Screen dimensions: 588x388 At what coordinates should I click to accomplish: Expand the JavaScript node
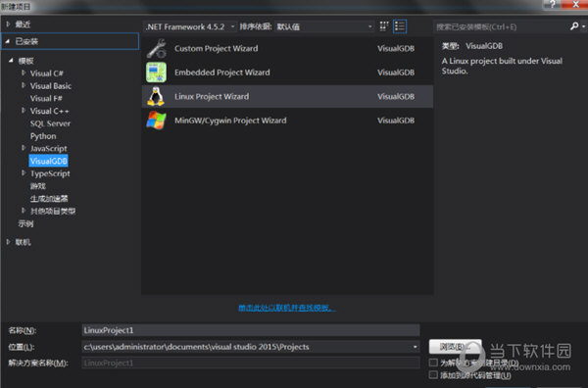[x=24, y=148]
